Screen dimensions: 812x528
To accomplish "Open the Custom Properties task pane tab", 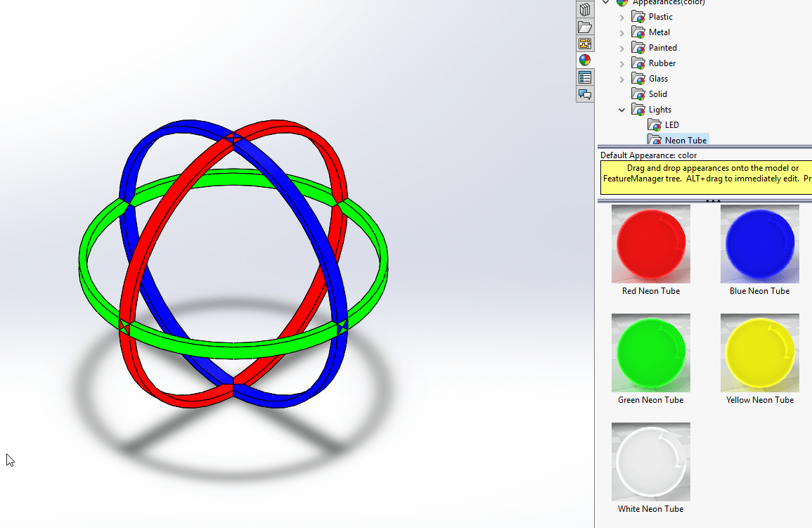I will point(585,77).
